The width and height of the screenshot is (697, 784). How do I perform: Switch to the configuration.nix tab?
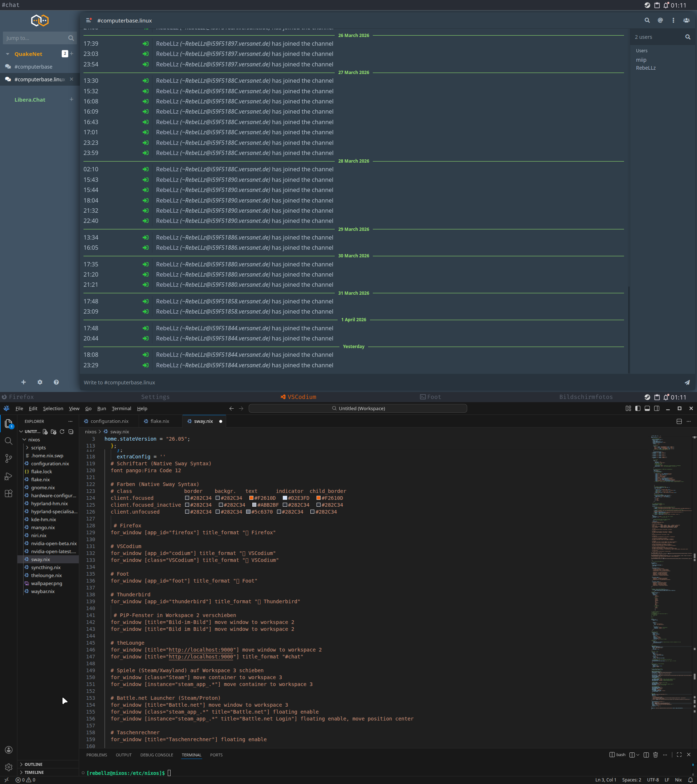[109, 421]
